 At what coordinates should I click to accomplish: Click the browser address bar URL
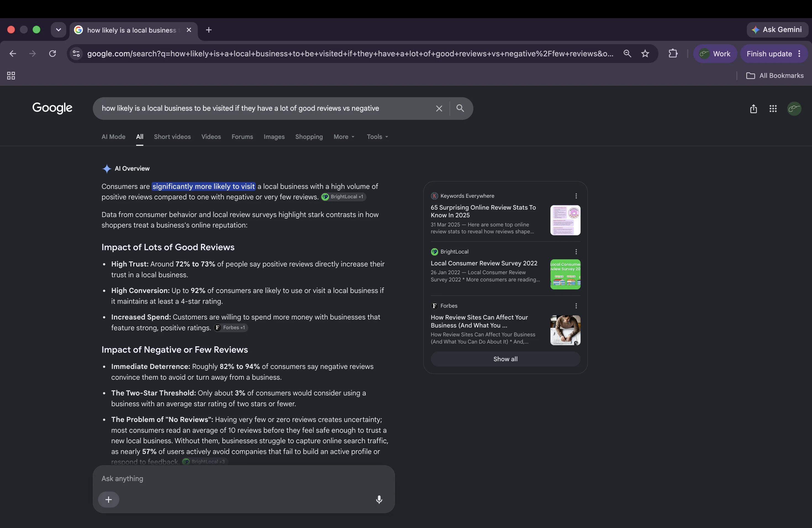tap(350, 54)
